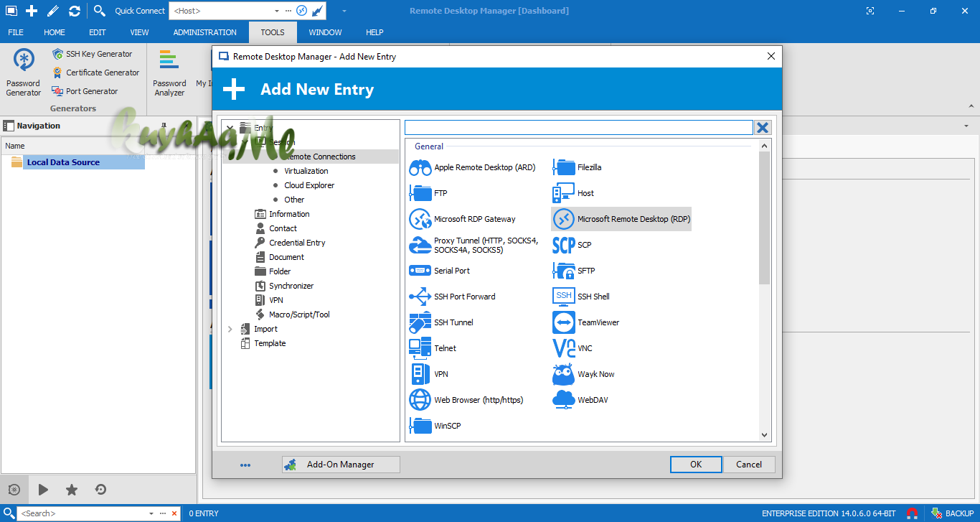Open the navigation search dropdown arrow

coord(151,513)
